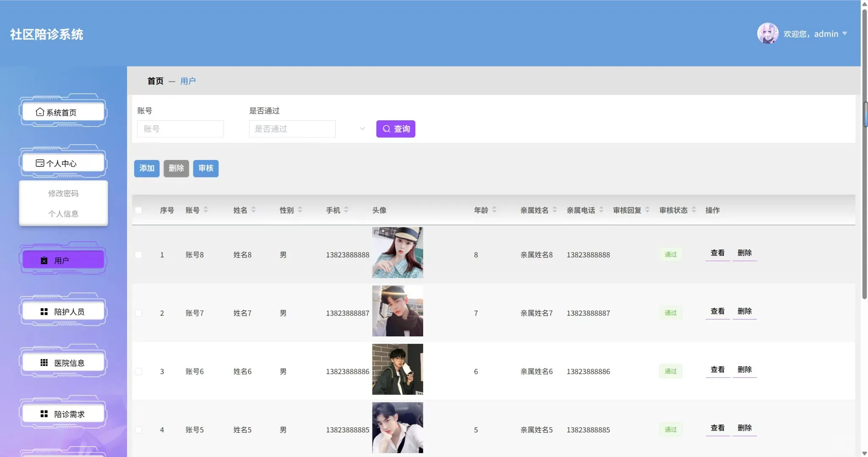Go to 首页 breadcrumb link
Image resolution: width=868 pixels, height=457 pixels.
[154, 81]
